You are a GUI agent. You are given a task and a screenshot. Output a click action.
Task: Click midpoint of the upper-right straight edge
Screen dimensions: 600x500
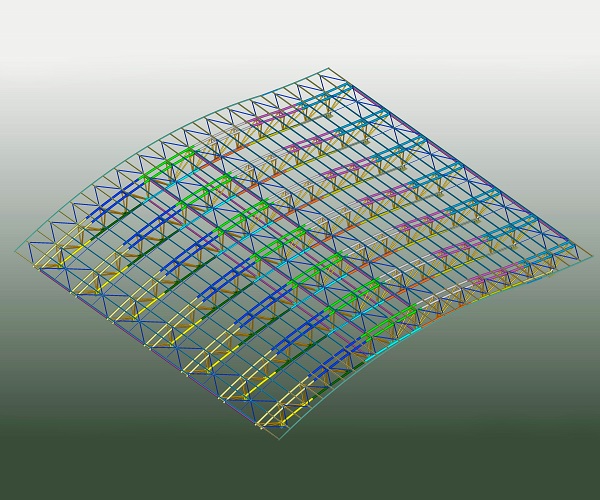pyautogui.click(x=460, y=160)
